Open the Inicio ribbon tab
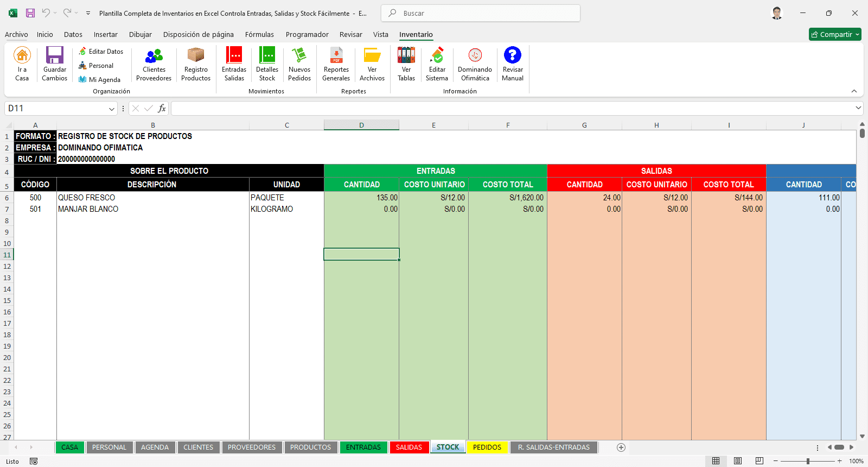Screen dimensions: 868x467 pos(45,34)
